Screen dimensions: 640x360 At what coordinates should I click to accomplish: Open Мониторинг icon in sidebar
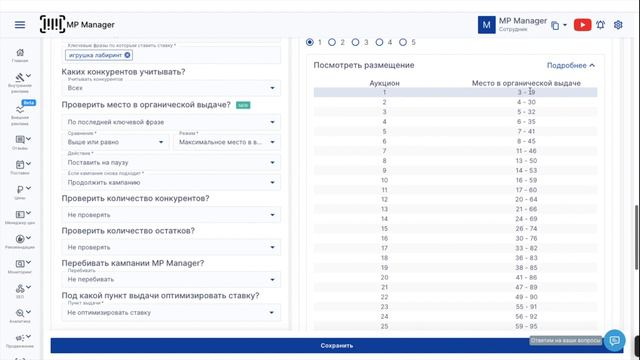20,264
